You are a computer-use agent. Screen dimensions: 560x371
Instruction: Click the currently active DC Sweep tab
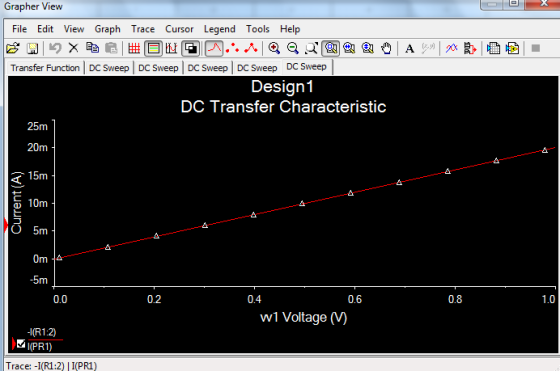tap(307, 67)
